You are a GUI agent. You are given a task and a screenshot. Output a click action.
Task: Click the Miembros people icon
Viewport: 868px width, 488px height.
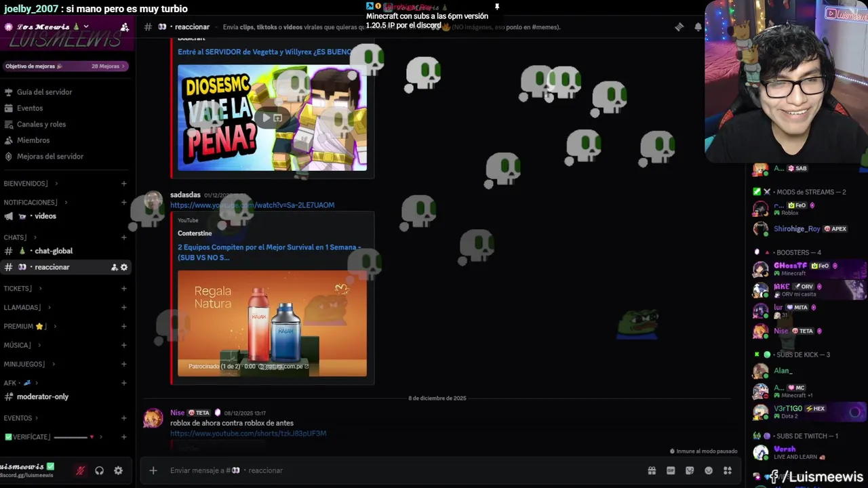(9, 140)
